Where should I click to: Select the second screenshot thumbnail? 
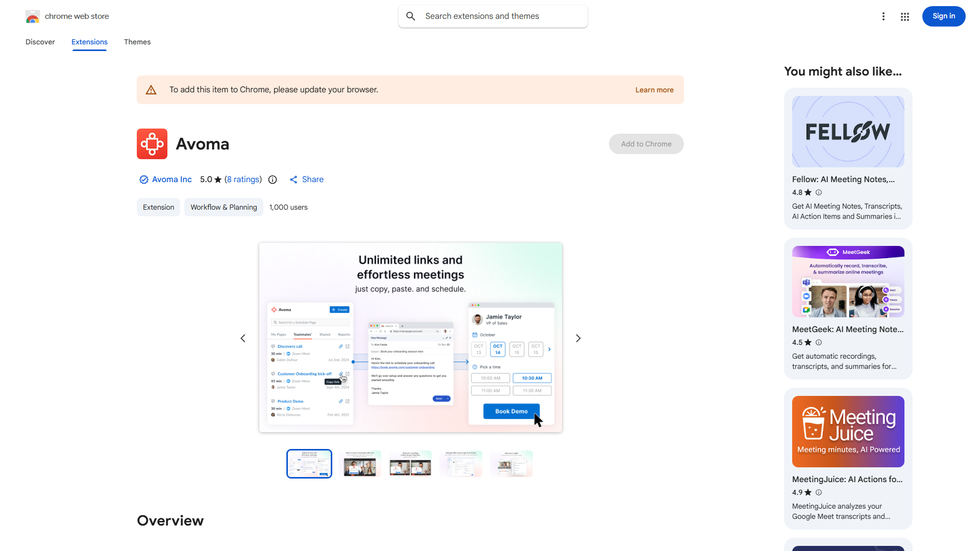point(360,464)
